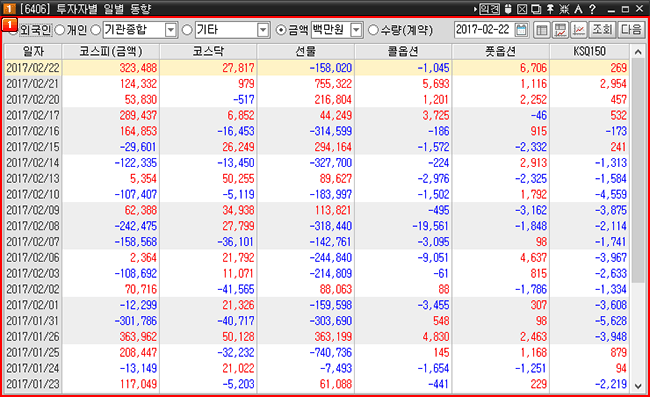Click the 선물 column header
This screenshot has width=650, height=397.
click(x=306, y=51)
